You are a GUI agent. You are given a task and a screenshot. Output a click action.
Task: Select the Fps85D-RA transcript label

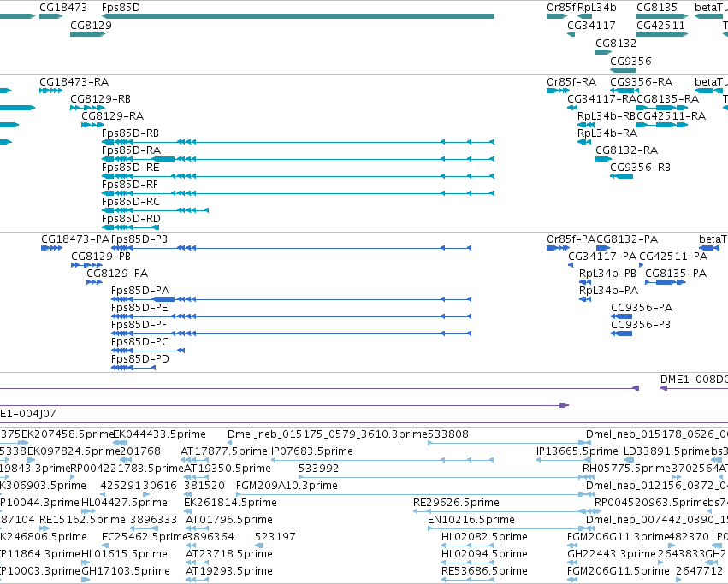pyautogui.click(x=132, y=150)
